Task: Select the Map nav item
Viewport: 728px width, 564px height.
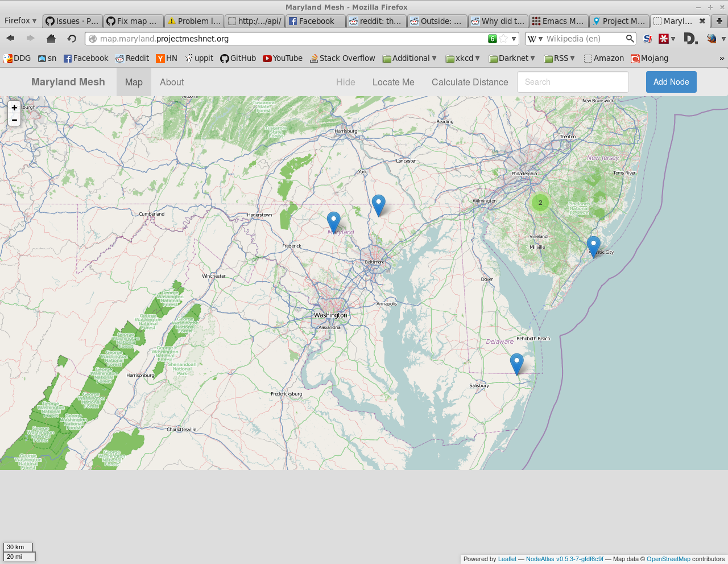Action: [134, 82]
